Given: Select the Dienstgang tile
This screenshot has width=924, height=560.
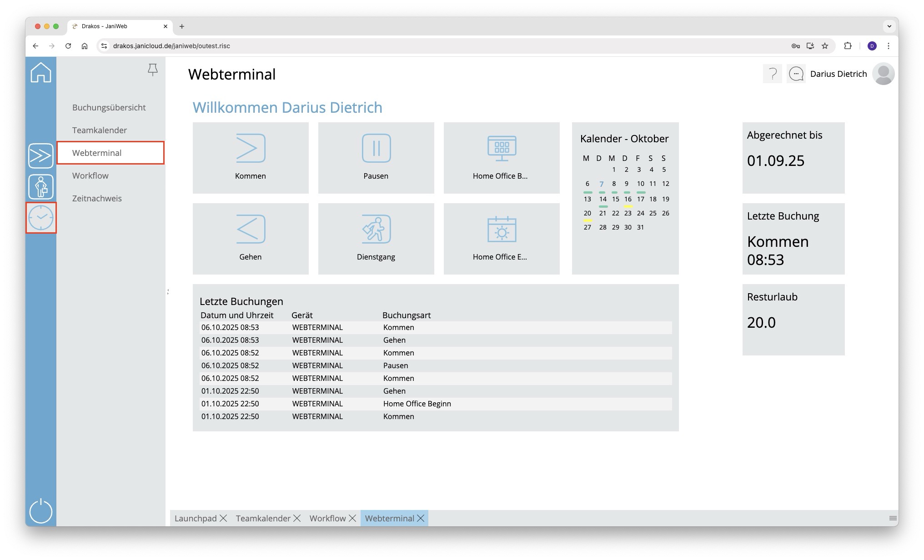Looking at the screenshot, I should (x=376, y=238).
